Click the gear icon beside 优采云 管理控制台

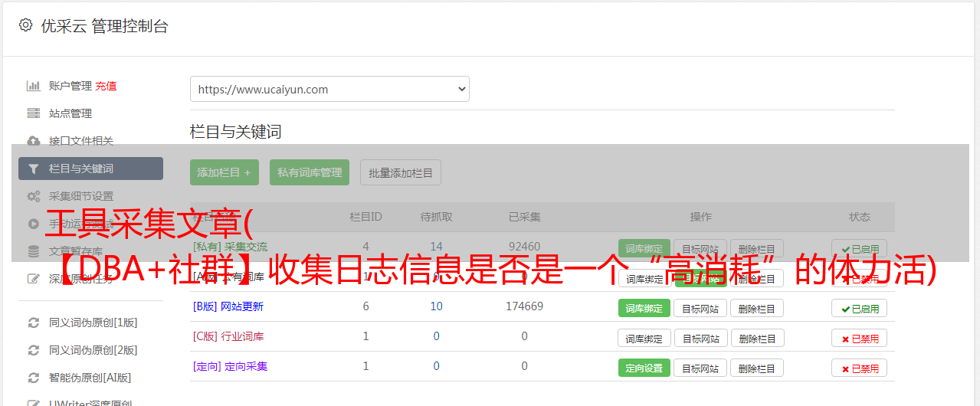click(x=25, y=25)
